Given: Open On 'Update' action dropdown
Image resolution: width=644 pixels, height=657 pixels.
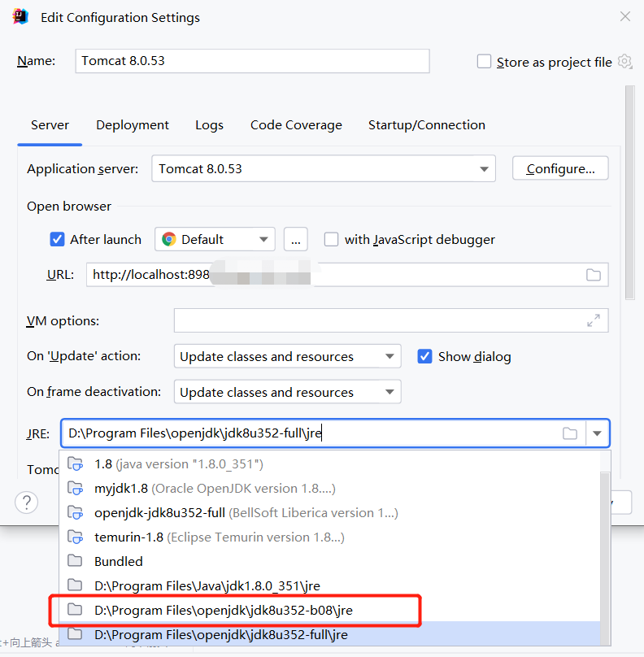Looking at the screenshot, I should tap(287, 356).
